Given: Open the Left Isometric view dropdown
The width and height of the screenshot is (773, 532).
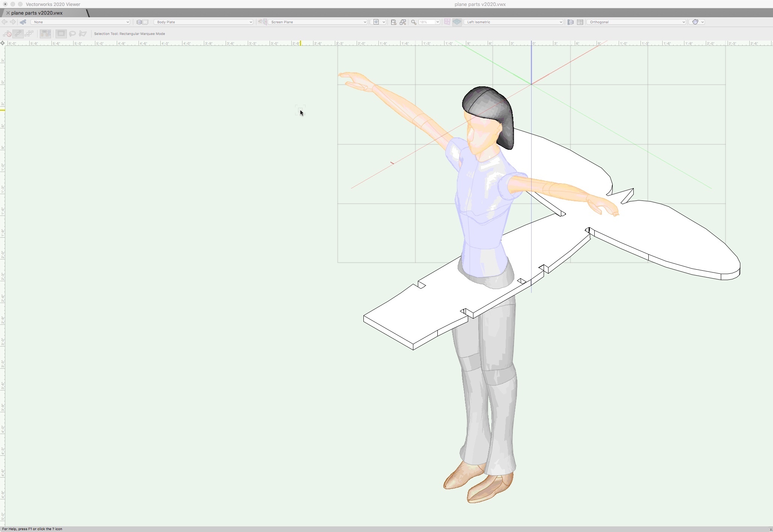Looking at the screenshot, I should (x=514, y=22).
